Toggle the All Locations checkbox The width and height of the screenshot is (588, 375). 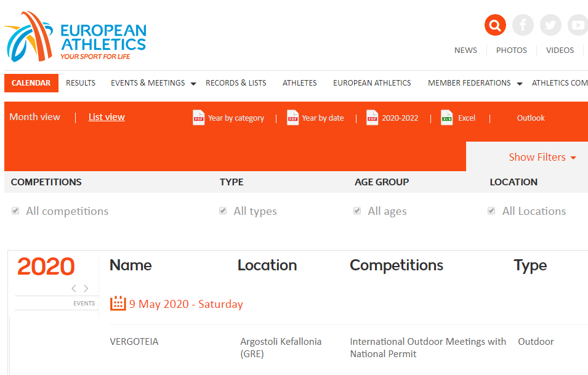[x=491, y=211]
